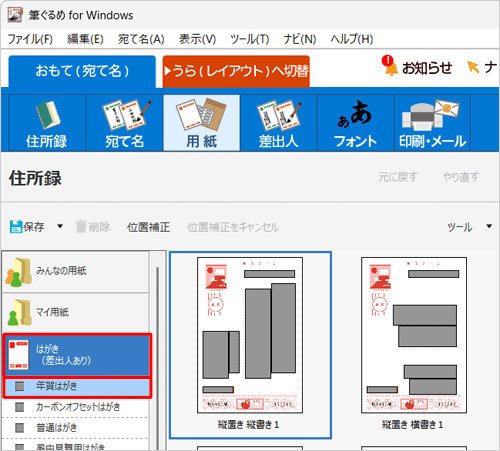Open the フォント font toolbar icon
500x451 pixels.
click(356, 123)
